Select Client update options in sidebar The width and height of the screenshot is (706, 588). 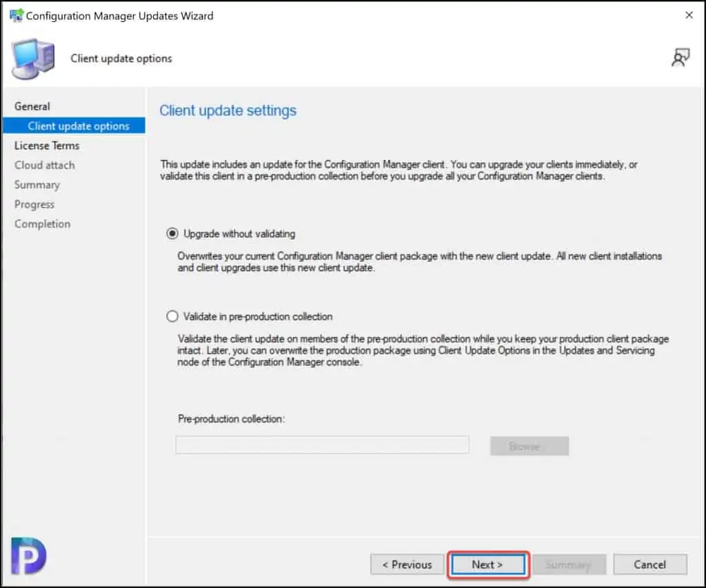pyautogui.click(x=74, y=125)
